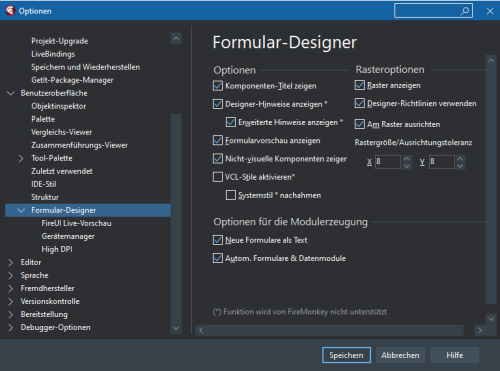This screenshot has width=500, height=371.
Task: Open FireUI Live-Vorschau page
Action: tap(76, 223)
